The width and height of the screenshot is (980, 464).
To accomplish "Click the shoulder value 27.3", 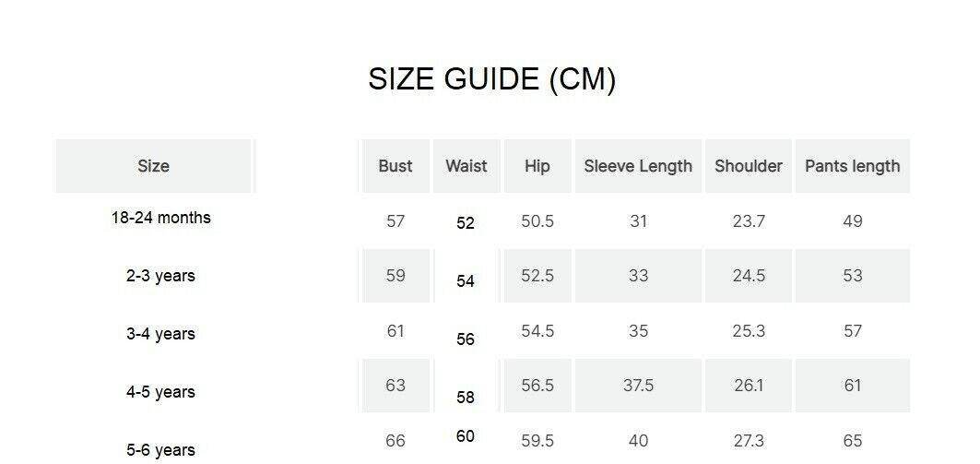I will click(748, 441).
